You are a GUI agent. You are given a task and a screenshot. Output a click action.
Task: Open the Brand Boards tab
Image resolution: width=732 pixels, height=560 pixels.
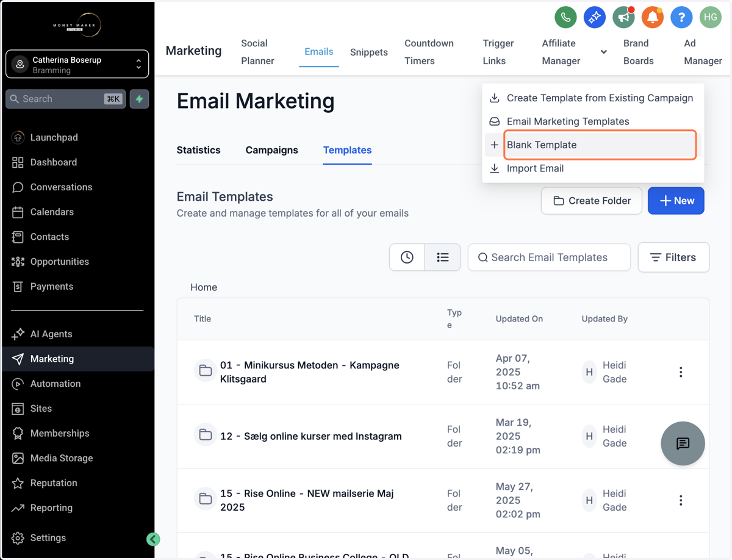639,52
